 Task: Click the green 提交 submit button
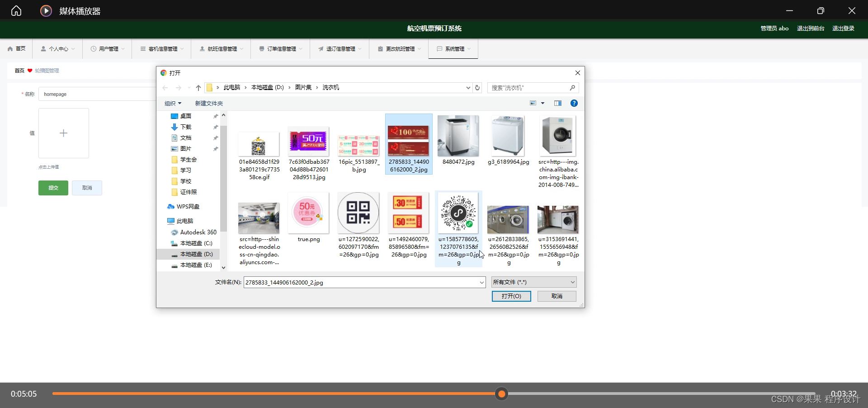[x=53, y=188]
